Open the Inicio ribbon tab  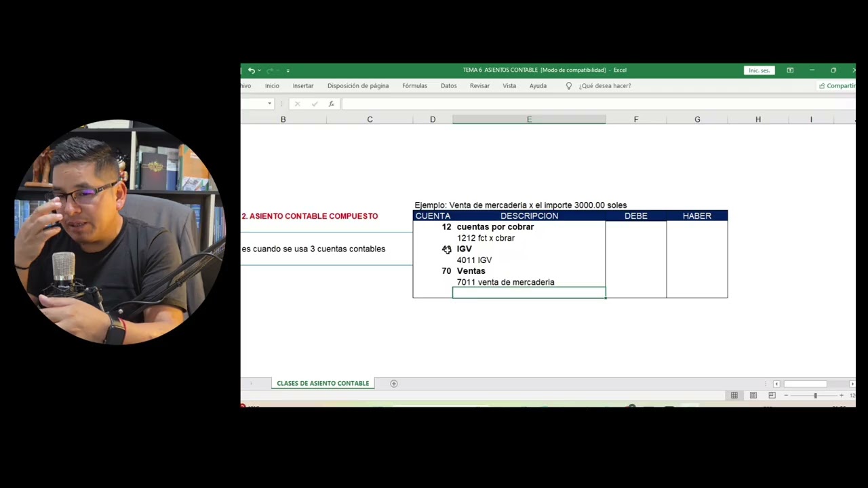pyautogui.click(x=272, y=86)
